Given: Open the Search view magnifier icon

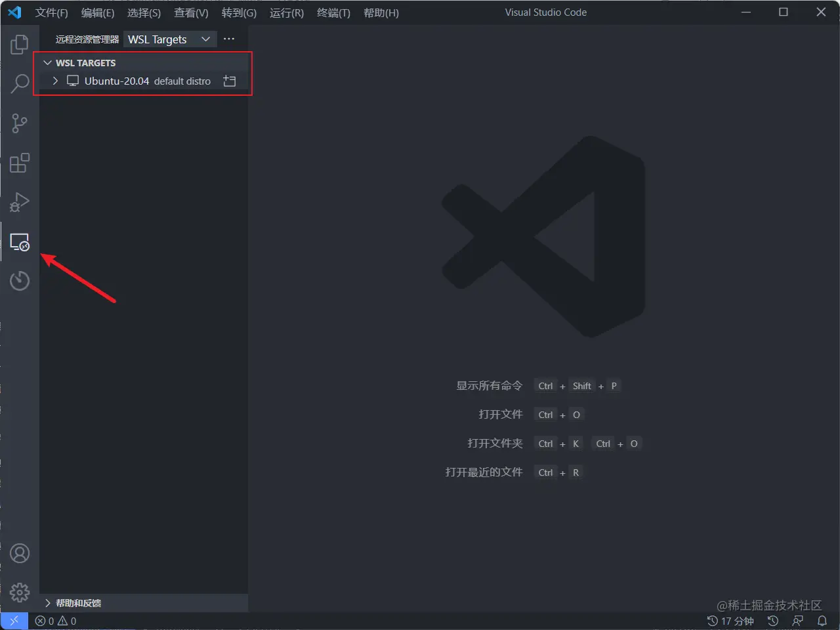Looking at the screenshot, I should [20, 83].
